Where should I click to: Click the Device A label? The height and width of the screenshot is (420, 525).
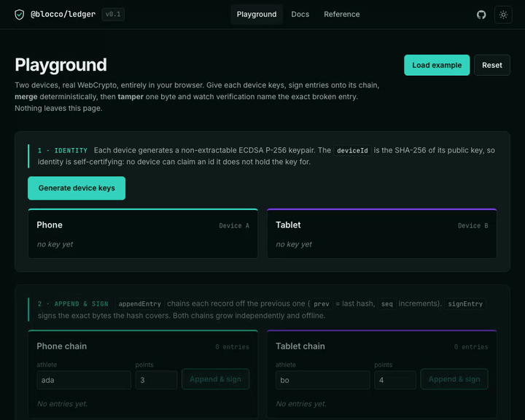point(234,225)
